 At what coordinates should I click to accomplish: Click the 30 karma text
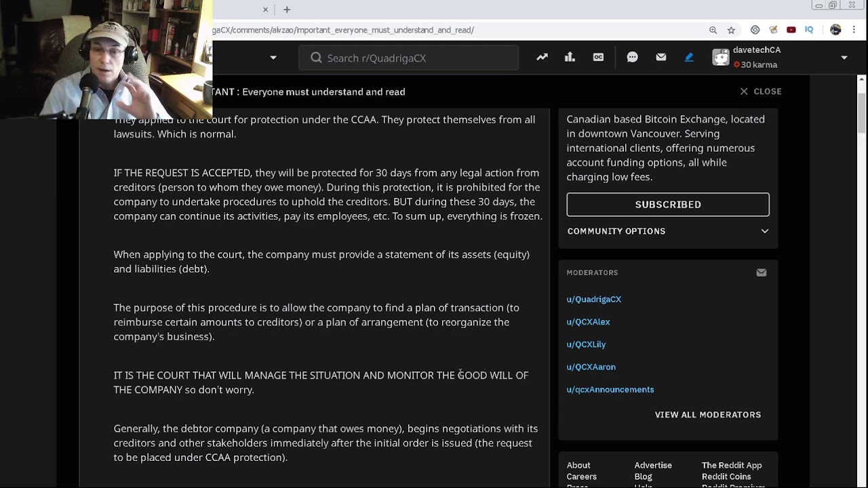coord(759,65)
